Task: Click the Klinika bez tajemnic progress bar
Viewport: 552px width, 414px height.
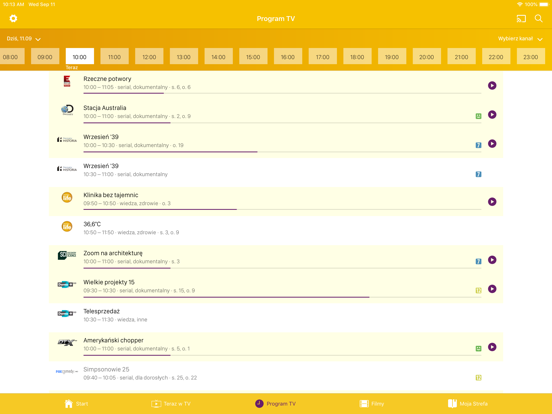Action: 282,209
